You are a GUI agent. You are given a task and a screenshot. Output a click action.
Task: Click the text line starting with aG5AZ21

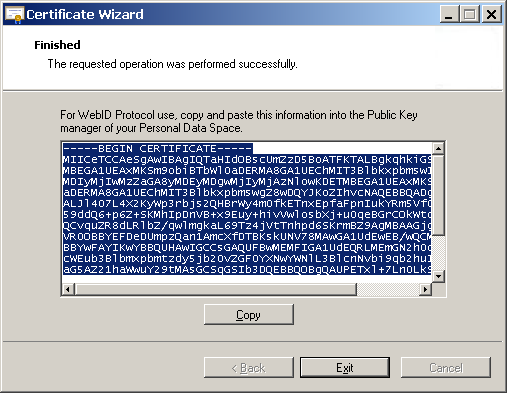247,269
